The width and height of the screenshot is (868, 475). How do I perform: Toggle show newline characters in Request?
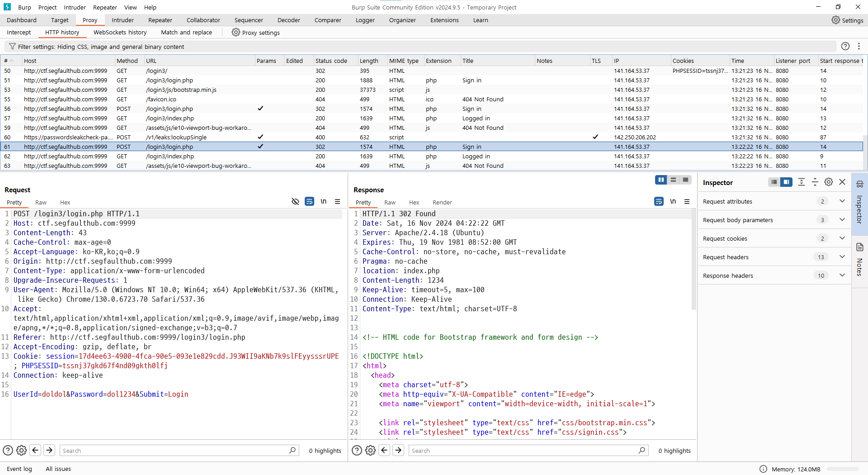coord(324,201)
